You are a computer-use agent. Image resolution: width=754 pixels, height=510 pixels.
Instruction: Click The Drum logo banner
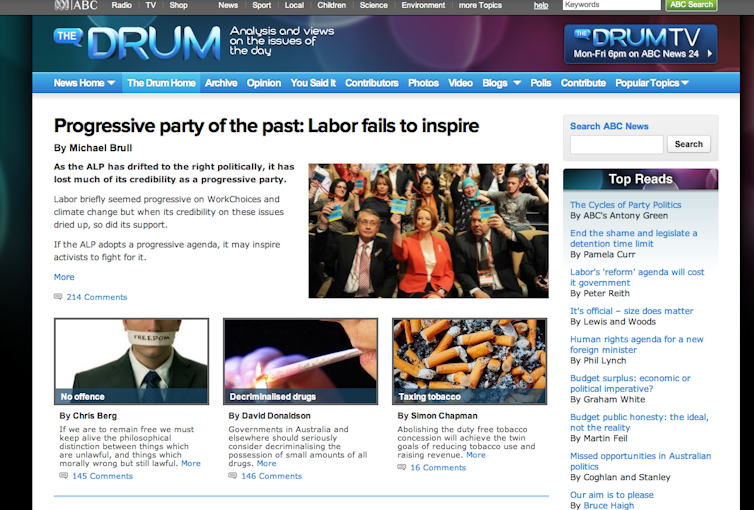[x=137, y=43]
